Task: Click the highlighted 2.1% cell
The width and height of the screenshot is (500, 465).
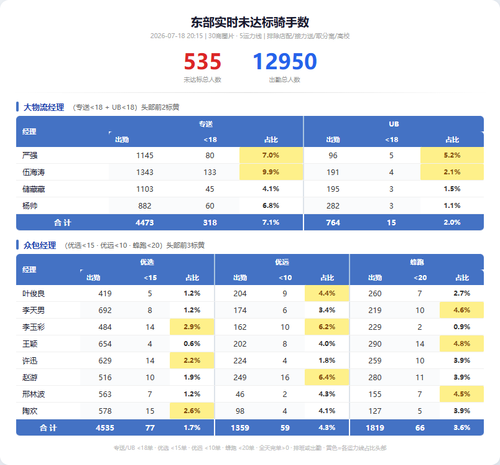Action: point(452,172)
